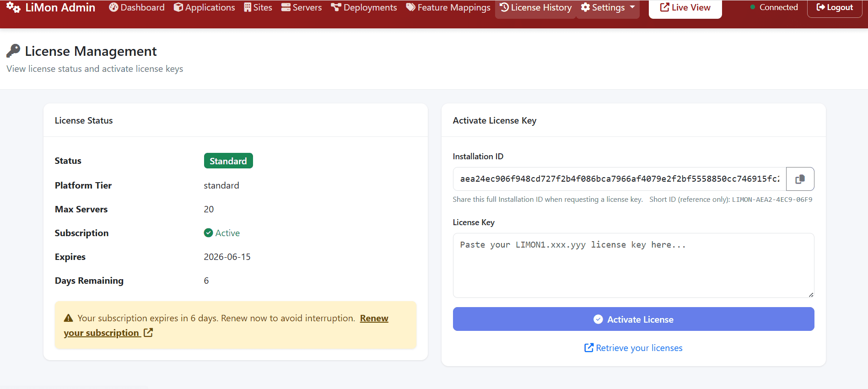Screen dimensions: 868x389
Task: Click the Live View external-link icon
Action: [x=665, y=7]
